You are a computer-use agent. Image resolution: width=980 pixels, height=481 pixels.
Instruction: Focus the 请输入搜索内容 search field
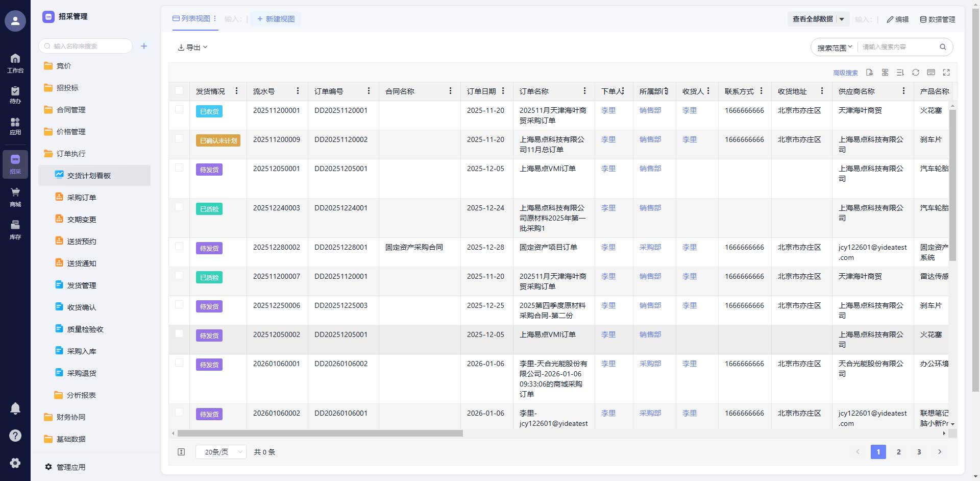pos(898,47)
